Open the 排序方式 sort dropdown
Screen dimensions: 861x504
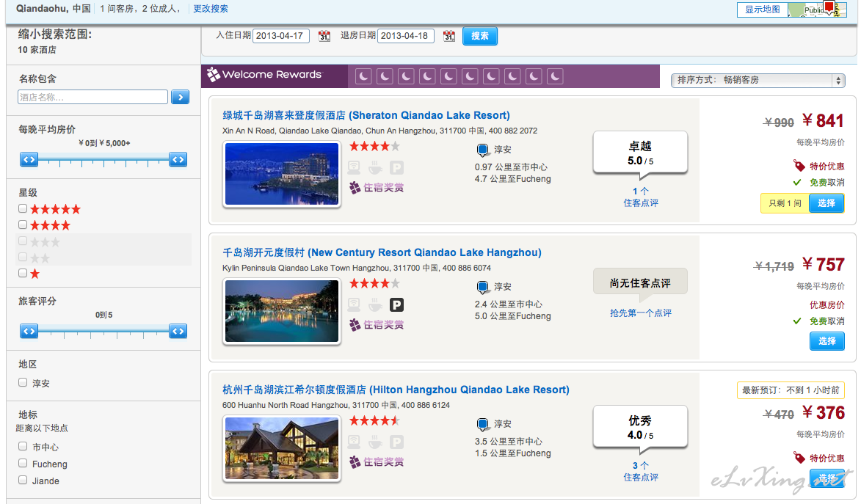pos(758,80)
